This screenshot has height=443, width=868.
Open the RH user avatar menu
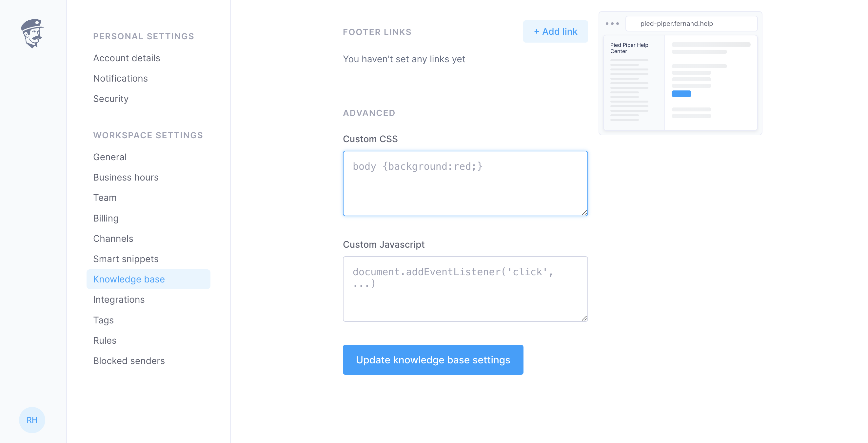(x=32, y=420)
